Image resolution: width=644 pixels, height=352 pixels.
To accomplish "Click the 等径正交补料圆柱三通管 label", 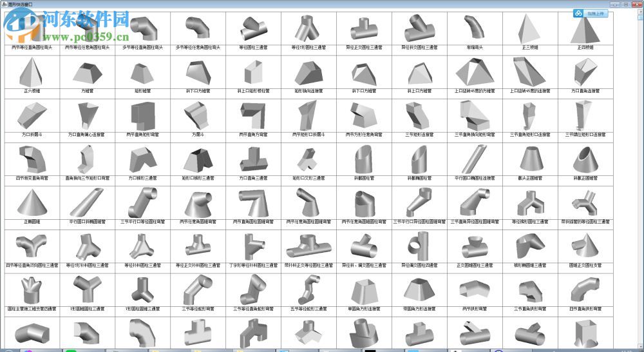I will click(x=198, y=265).
